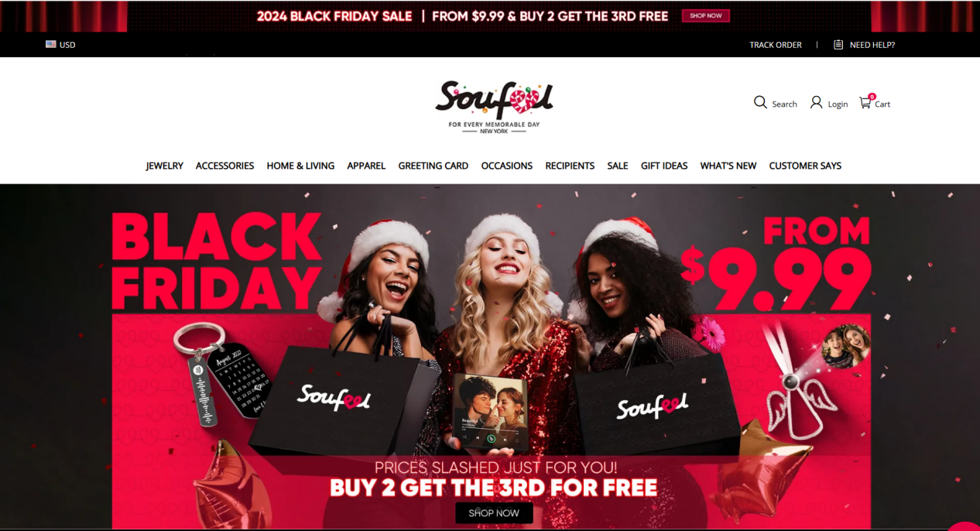Open the user login icon
Image resolution: width=980 pixels, height=531 pixels.
[816, 102]
